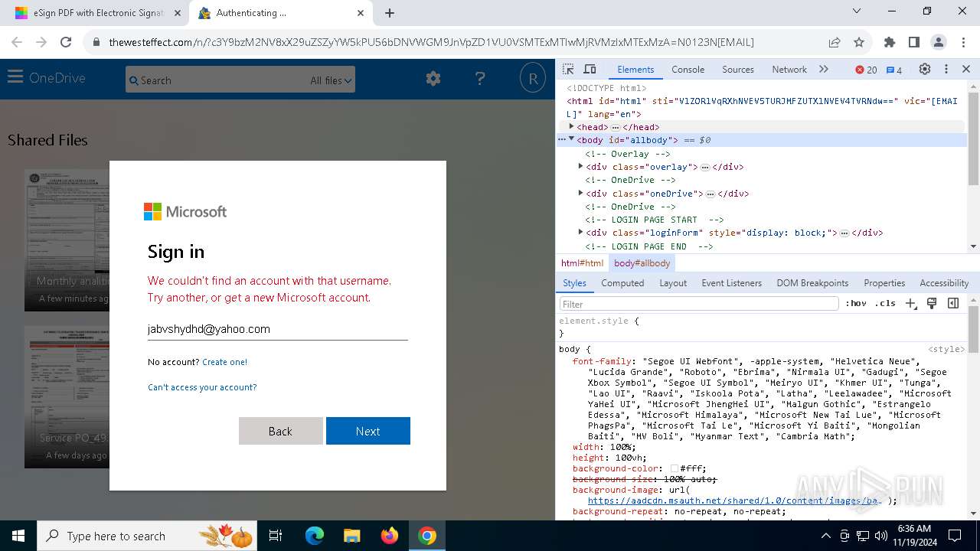Viewport: 980px width, 551px height.
Task: Expand the div class oneDrive node
Action: click(580, 193)
